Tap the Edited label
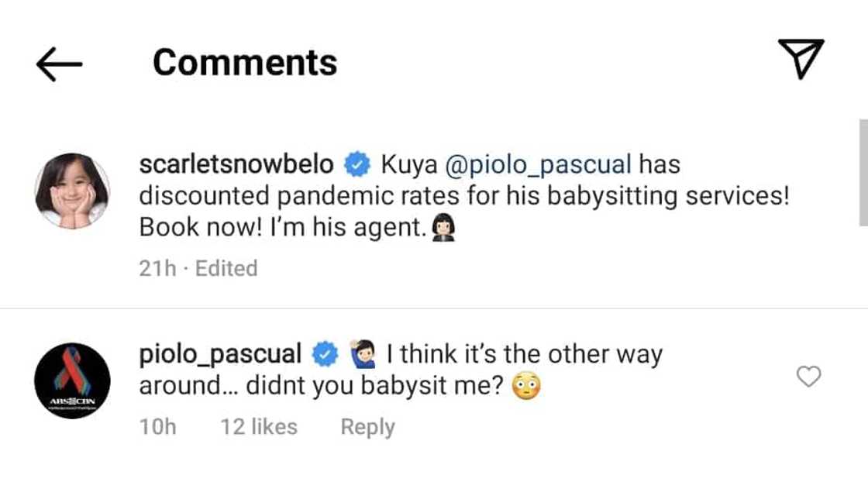The image size is (868, 482). [x=226, y=268]
